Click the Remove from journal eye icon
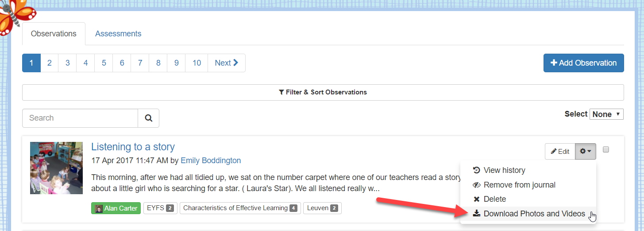Image resolution: width=644 pixels, height=231 pixels. coord(477,185)
